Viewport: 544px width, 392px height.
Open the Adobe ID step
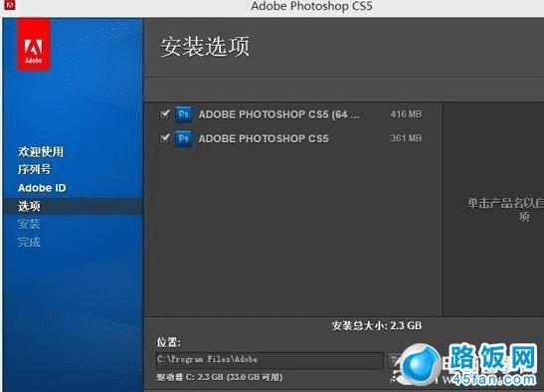pos(42,188)
